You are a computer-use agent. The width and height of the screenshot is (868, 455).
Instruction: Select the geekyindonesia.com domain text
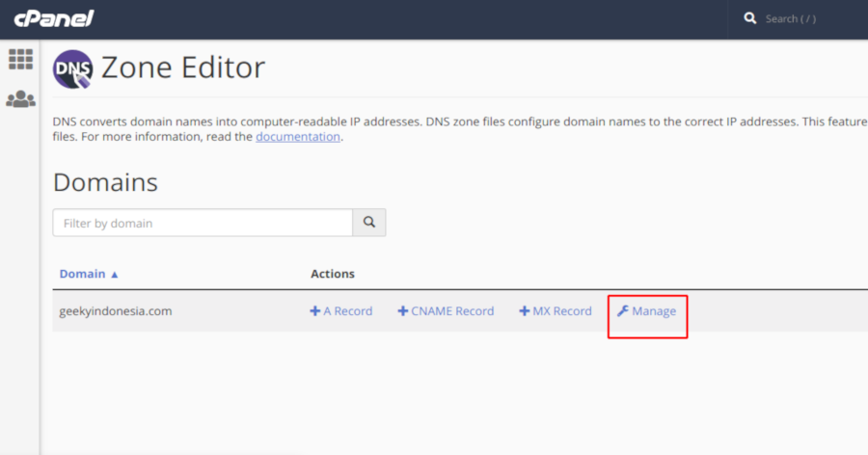pos(116,311)
